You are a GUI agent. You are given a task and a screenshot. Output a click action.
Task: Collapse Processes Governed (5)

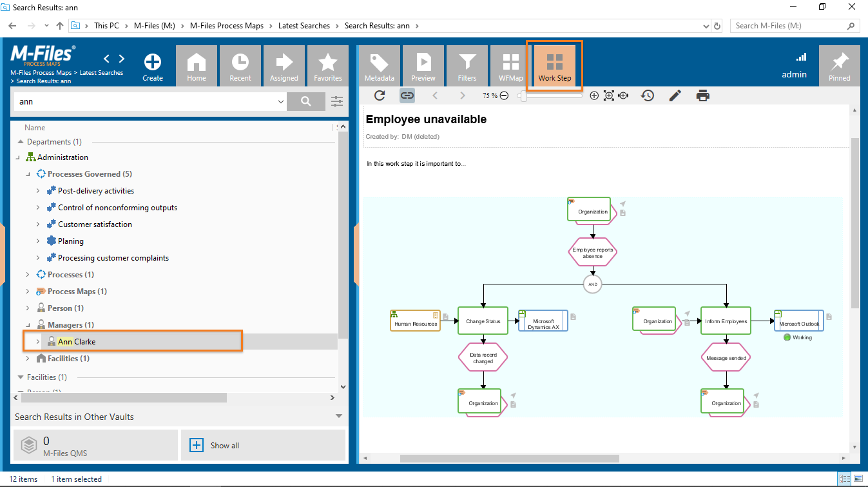[28, 174]
